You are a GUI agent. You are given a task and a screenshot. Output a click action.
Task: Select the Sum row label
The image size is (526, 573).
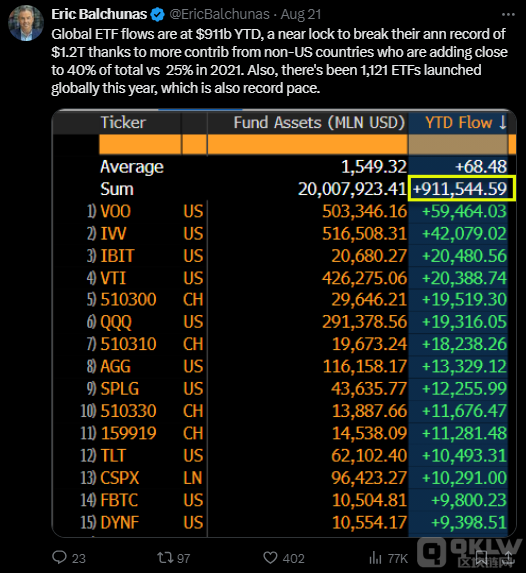(x=117, y=189)
